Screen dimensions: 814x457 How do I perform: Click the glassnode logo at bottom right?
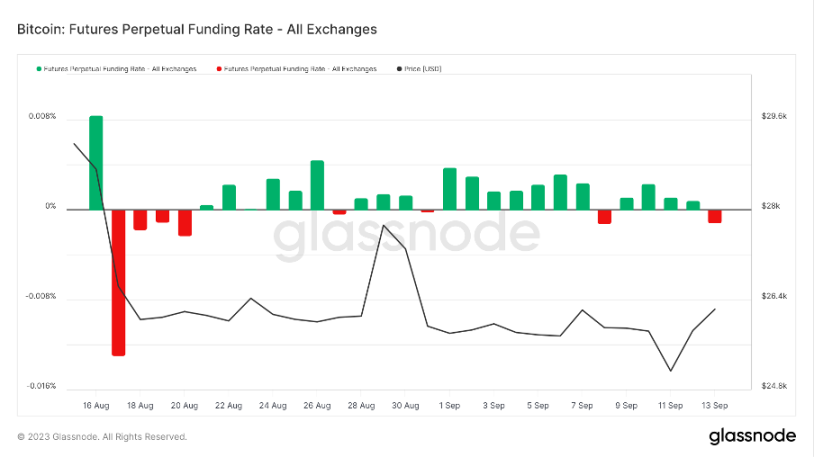pyautogui.click(x=752, y=436)
